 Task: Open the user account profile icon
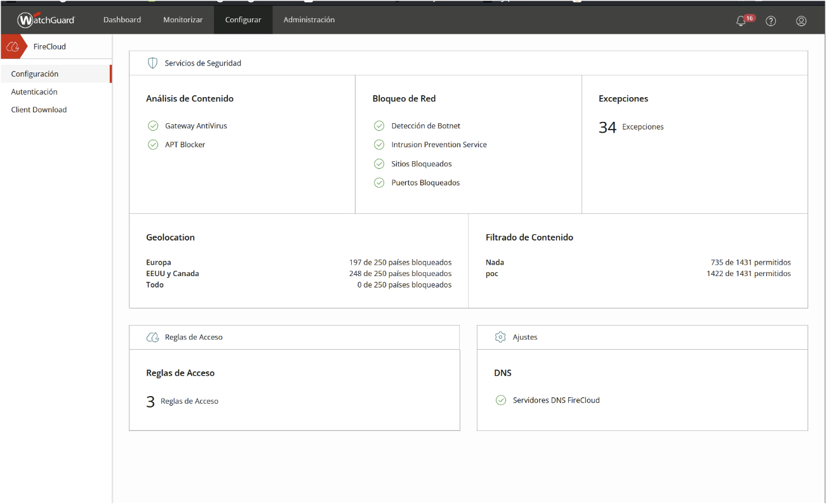[801, 20]
